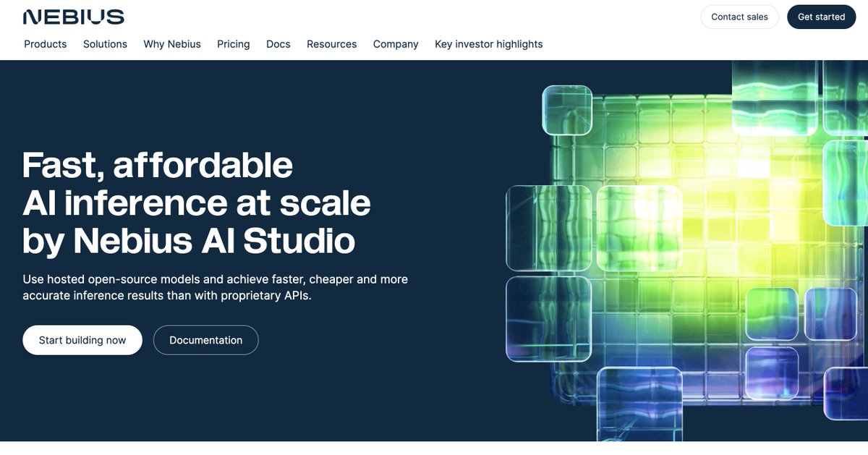This screenshot has height=455, width=868.
Task: View Key investor highlights
Action: tap(489, 44)
